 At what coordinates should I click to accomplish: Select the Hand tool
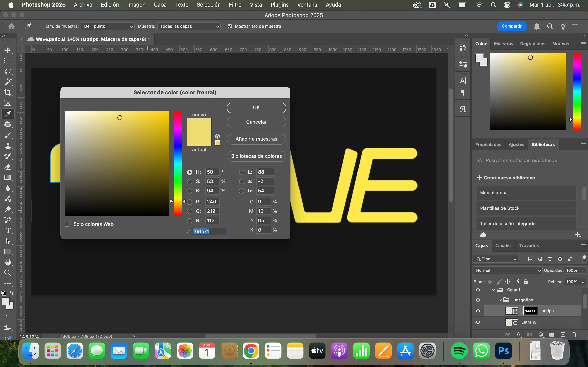pyautogui.click(x=8, y=262)
